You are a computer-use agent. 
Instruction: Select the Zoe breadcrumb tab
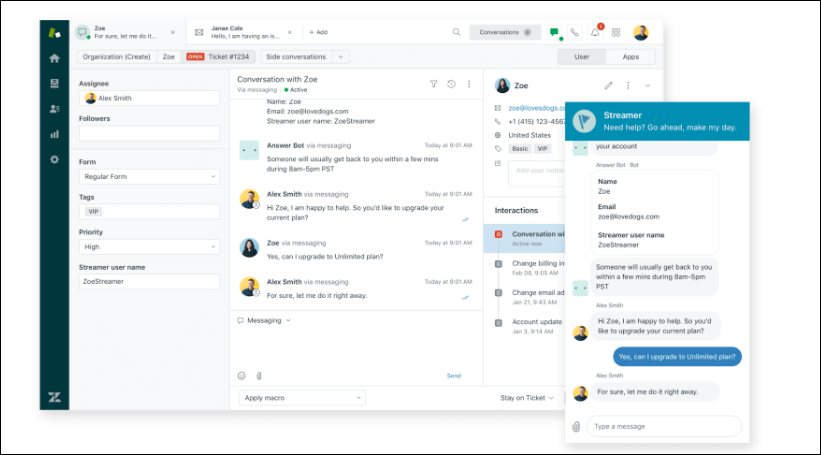pos(169,57)
